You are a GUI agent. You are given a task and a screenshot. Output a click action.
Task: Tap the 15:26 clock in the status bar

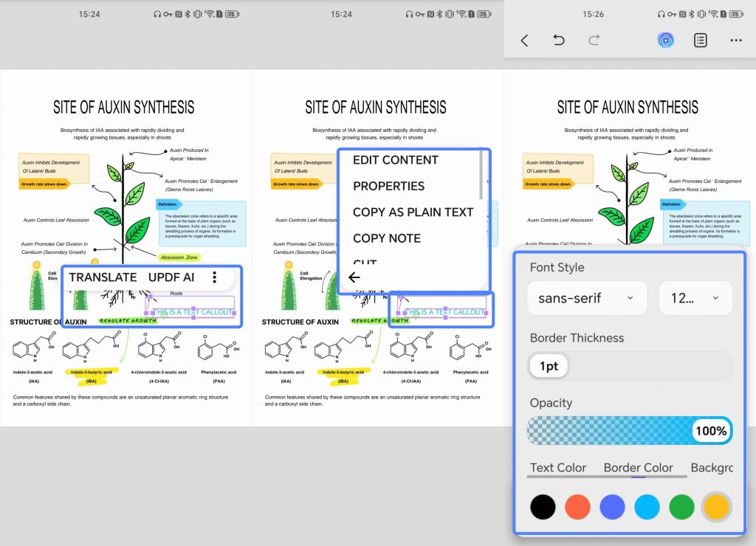(593, 14)
